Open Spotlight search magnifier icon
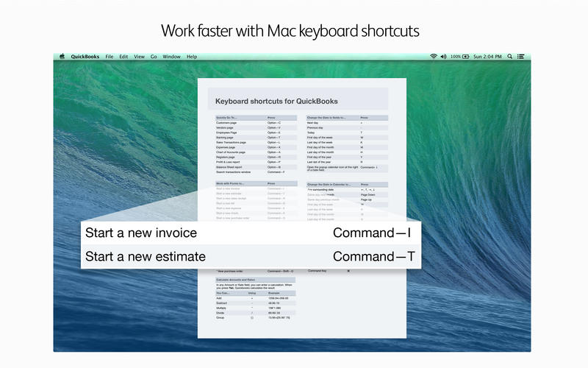The width and height of the screenshot is (588, 368). (x=510, y=57)
